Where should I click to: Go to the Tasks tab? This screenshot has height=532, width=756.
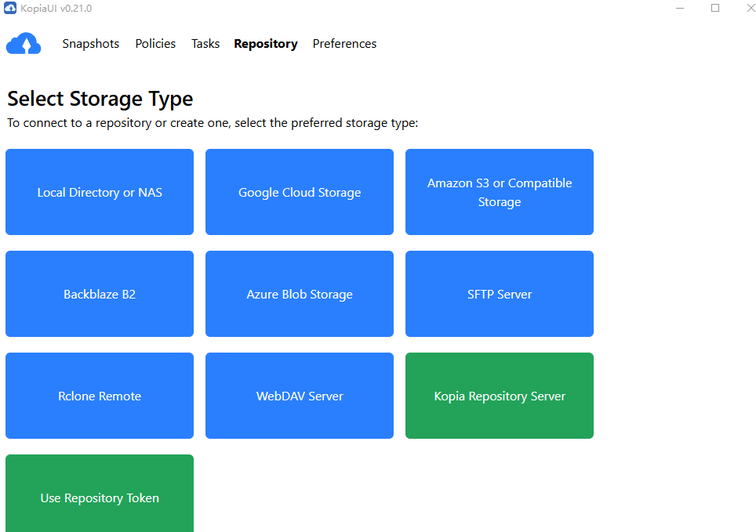(x=205, y=44)
